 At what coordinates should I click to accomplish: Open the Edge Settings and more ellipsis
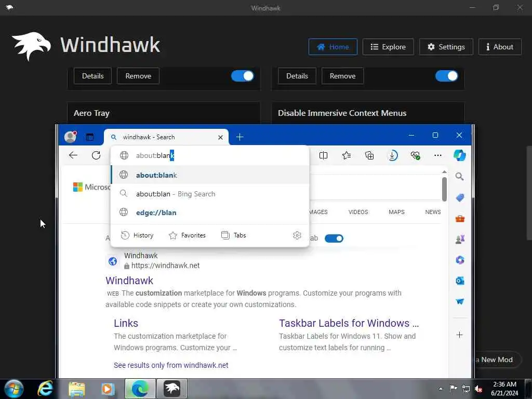[437, 155]
